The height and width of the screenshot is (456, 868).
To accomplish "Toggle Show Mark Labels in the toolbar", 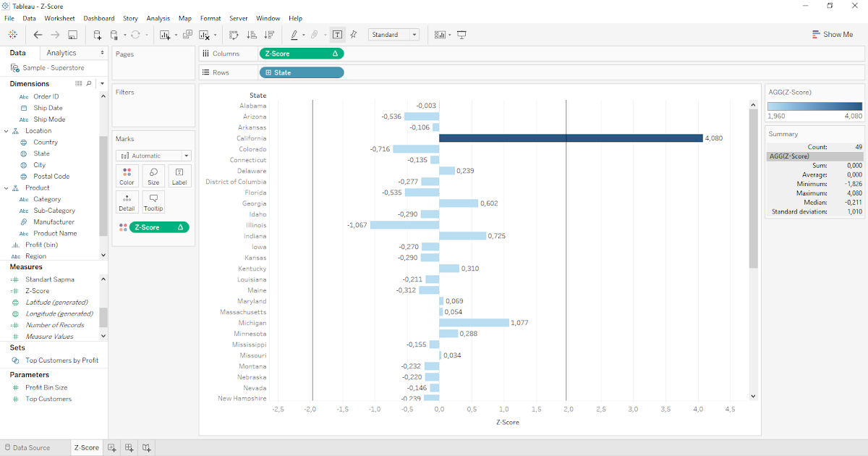I will pos(337,34).
